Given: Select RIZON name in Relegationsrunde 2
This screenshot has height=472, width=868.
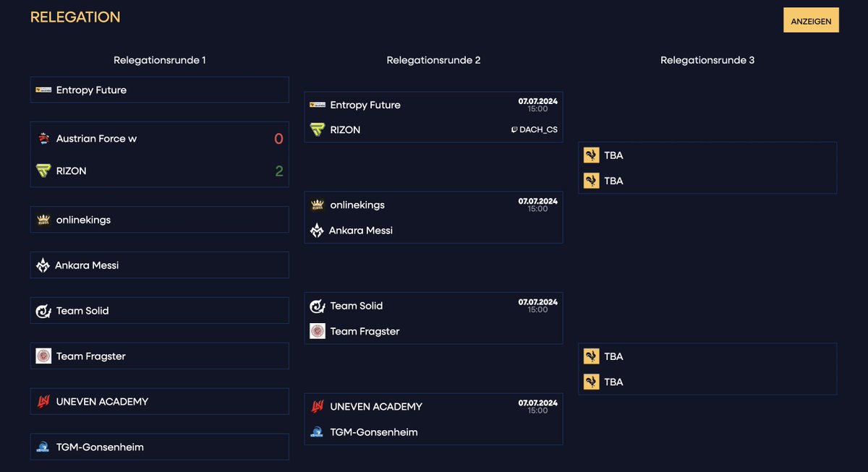Looking at the screenshot, I should click(346, 130).
